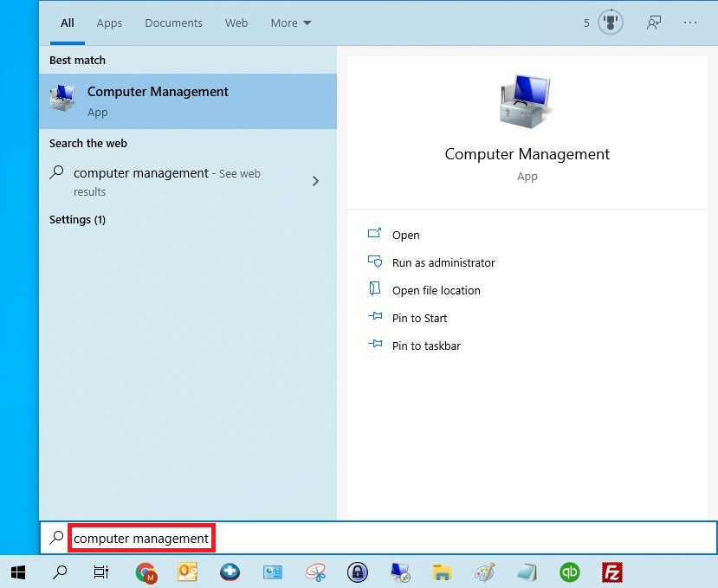Click the magnifier icon inside search box

tap(56, 537)
